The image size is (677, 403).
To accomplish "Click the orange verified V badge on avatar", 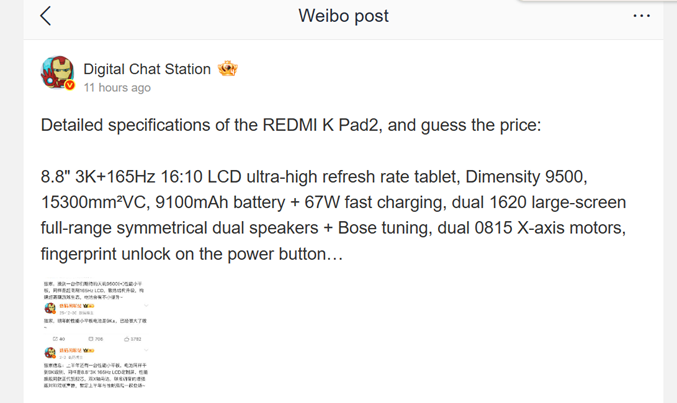I will [70, 86].
